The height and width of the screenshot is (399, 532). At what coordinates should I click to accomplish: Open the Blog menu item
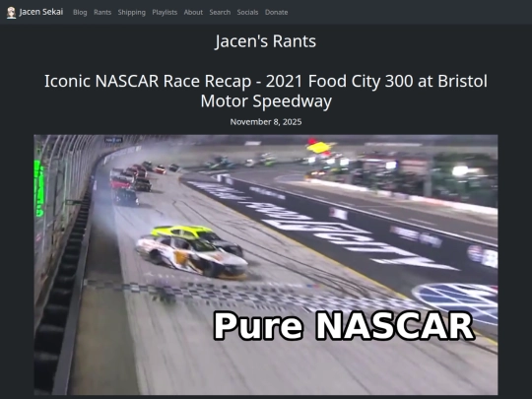pos(80,12)
